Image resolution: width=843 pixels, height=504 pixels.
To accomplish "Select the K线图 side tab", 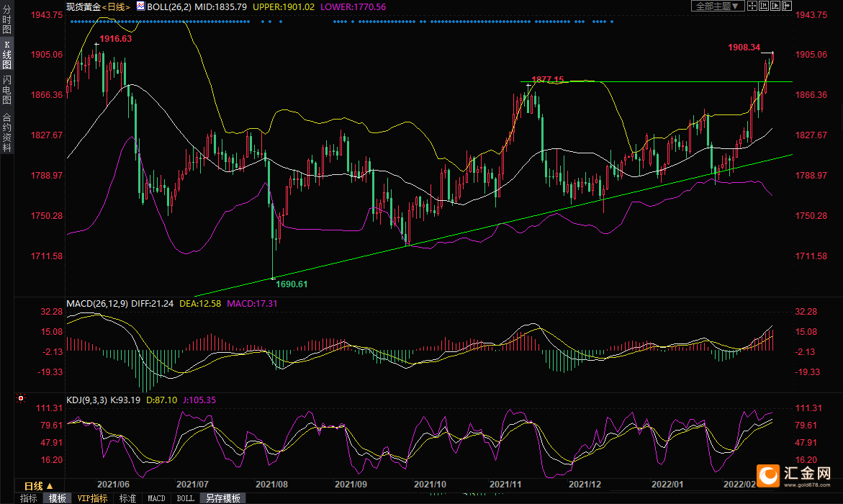I will tap(7, 54).
